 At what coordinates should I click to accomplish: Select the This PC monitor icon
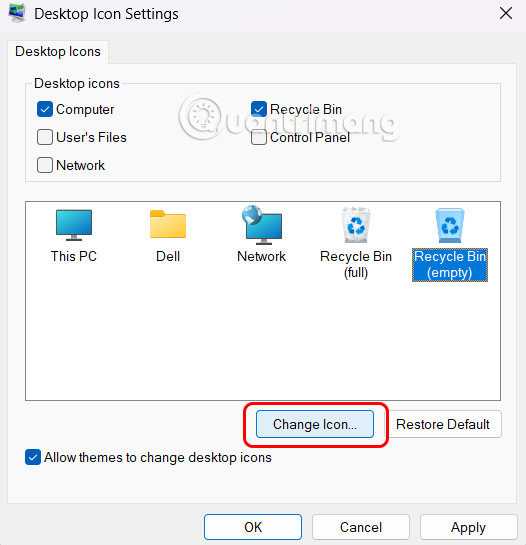coord(74,225)
